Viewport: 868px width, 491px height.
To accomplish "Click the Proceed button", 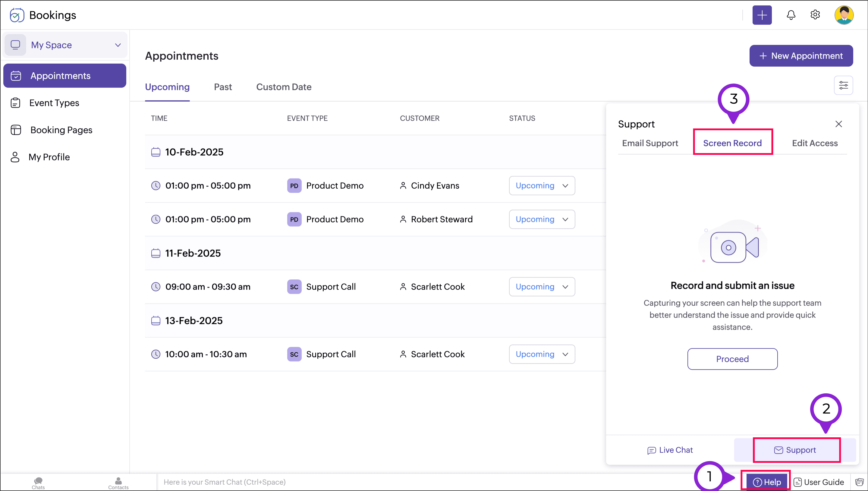I will point(732,359).
